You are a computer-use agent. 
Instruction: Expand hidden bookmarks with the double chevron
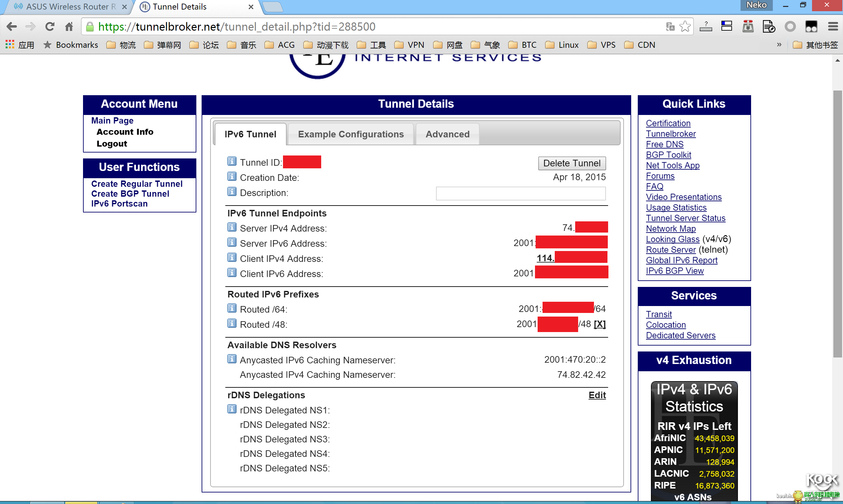point(779,44)
